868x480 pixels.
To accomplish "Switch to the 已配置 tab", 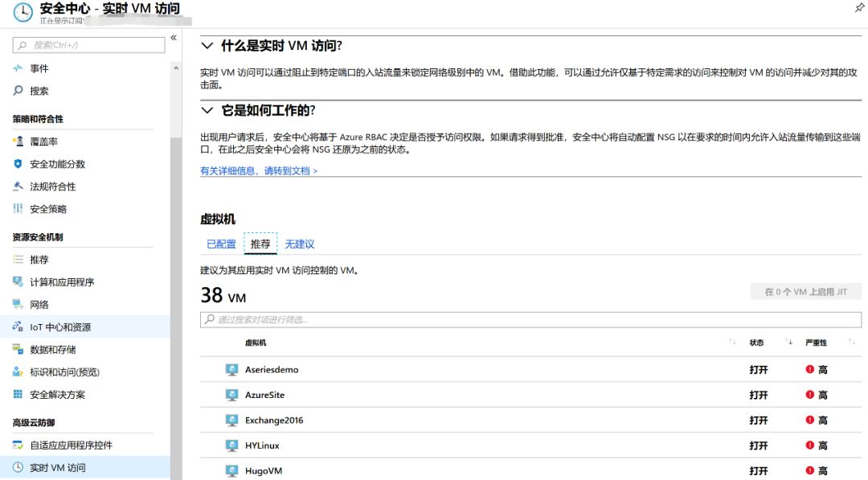I will pos(221,244).
